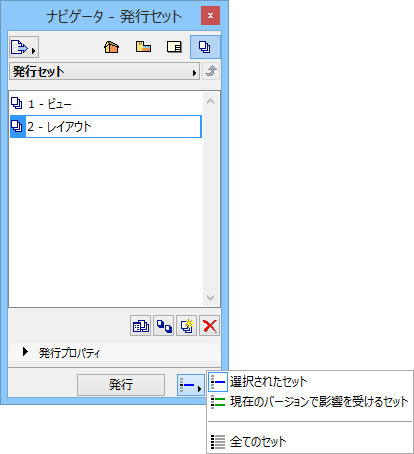Choose 全てのセット menu item

[310, 442]
